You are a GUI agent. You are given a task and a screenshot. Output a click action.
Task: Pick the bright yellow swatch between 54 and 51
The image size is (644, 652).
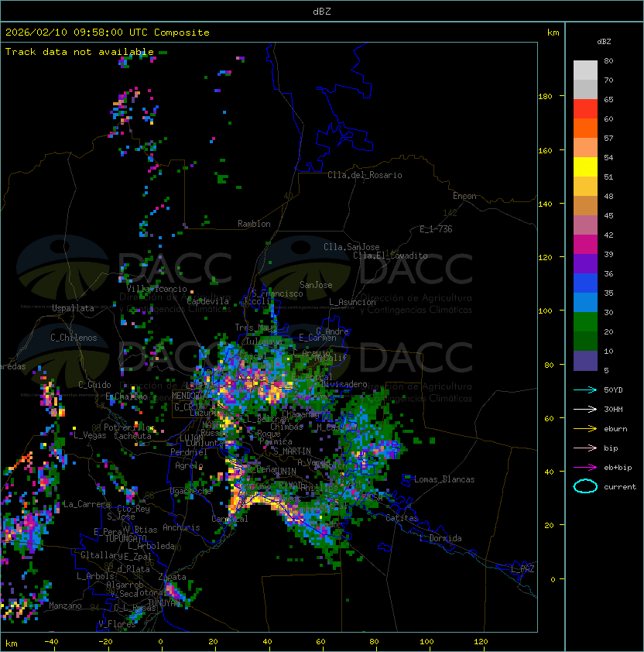click(585, 166)
